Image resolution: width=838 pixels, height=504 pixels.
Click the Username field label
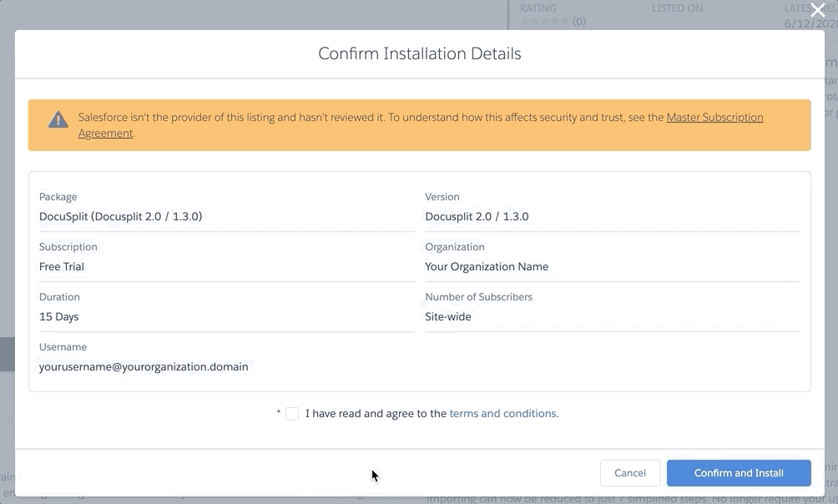coord(63,347)
